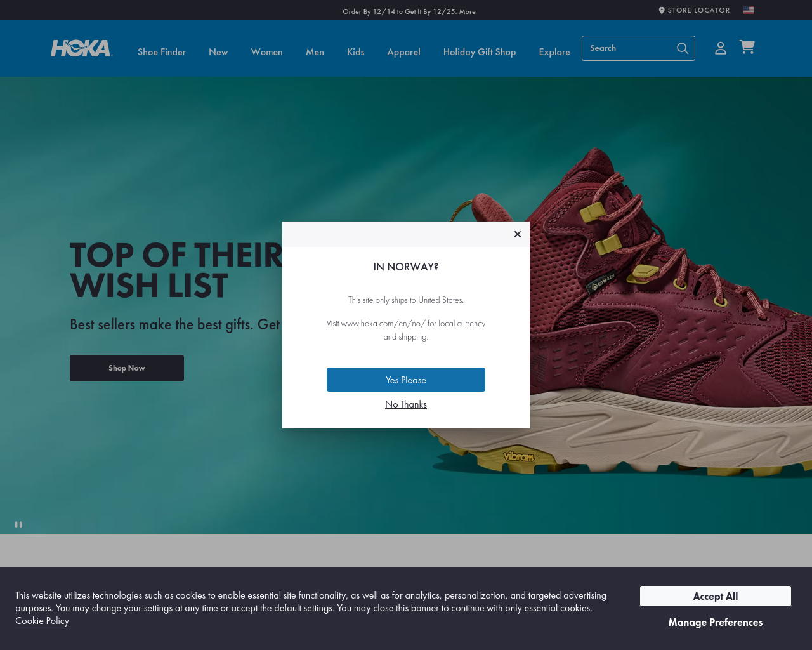Accept All cookies
812x650 pixels.
coord(716,596)
